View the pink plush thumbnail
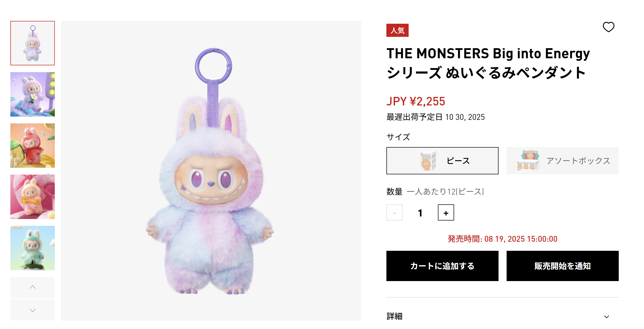This screenshot has width=644, height=329. point(33,197)
